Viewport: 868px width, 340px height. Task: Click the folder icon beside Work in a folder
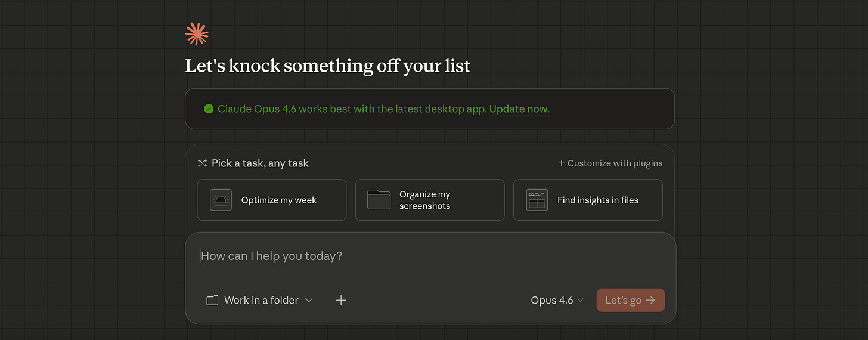point(212,301)
